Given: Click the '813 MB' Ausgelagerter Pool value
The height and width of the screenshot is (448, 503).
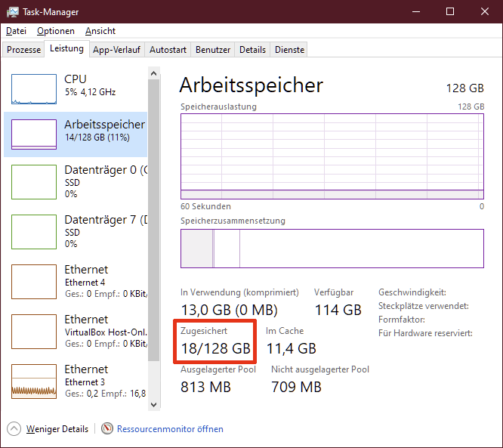Looking at the screenshot, I should [205, 387].
